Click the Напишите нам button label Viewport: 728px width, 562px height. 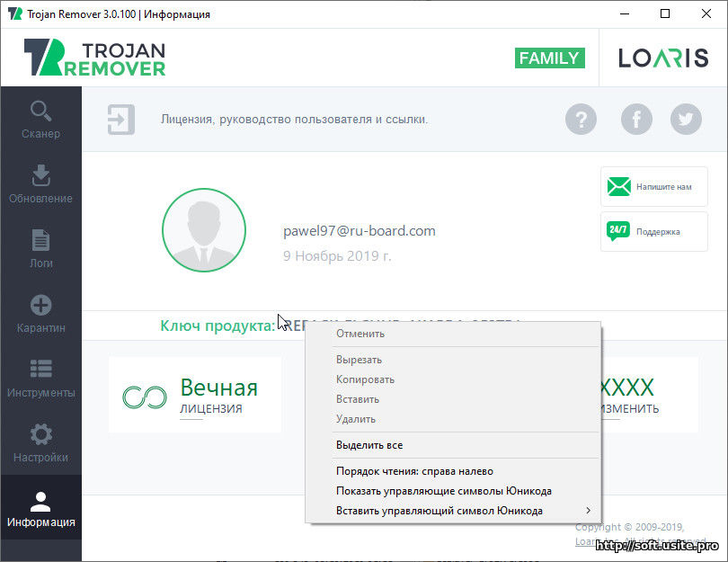(664, 187)
